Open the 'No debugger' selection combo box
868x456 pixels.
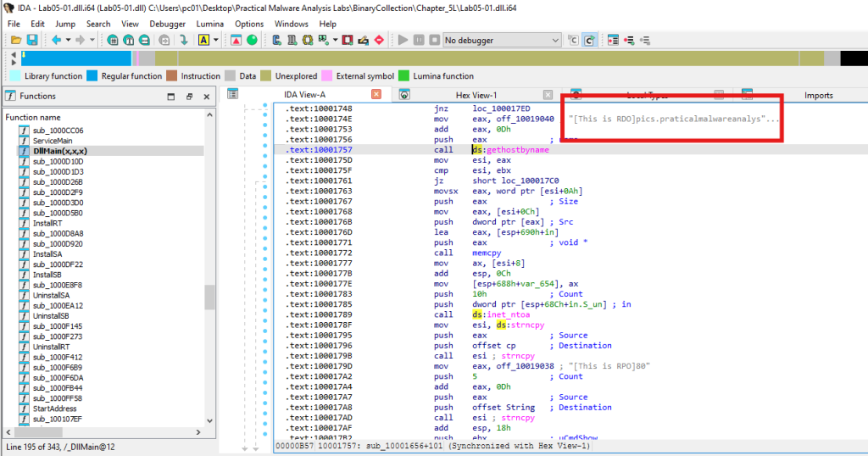click(502, 41)
